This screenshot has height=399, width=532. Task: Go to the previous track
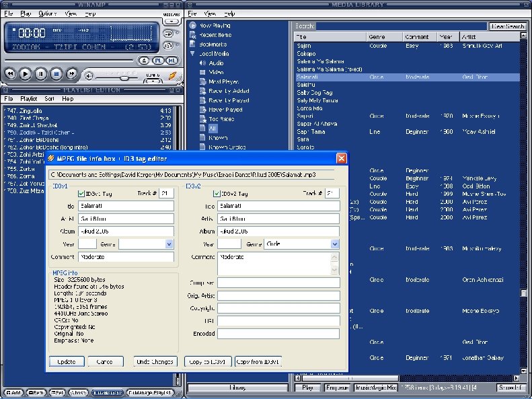tap(9, 74)
